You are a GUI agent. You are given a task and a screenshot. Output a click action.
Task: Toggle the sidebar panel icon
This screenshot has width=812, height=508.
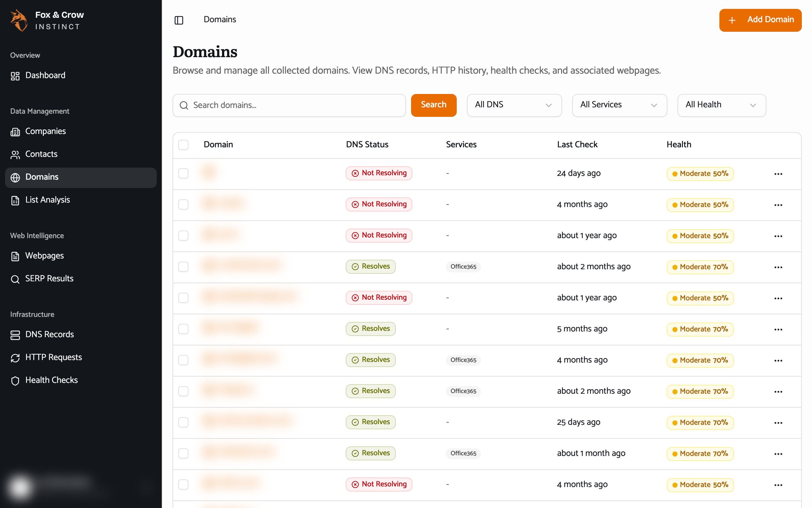click(x=179, y=20)
